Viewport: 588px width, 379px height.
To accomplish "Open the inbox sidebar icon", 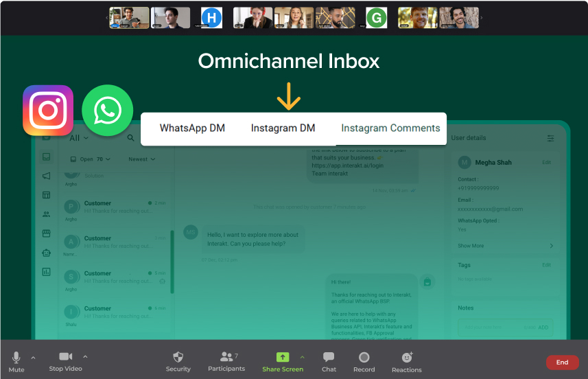I will (46, 157).
